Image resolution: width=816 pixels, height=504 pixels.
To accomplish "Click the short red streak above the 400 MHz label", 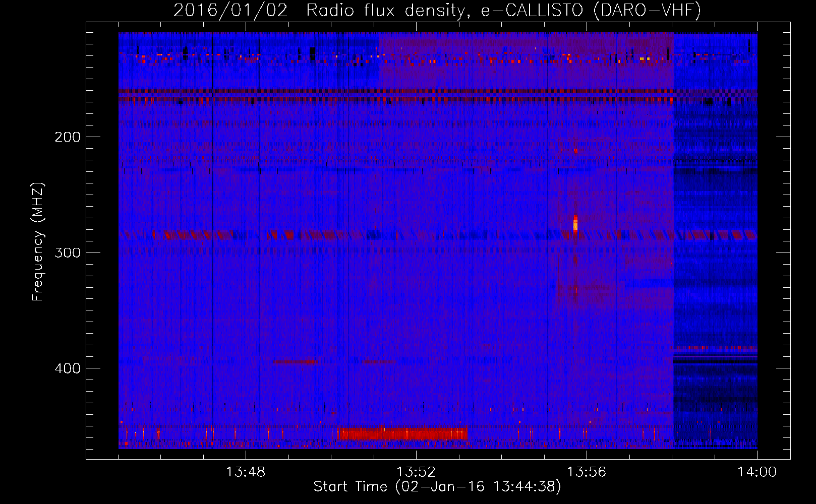I will click(296, 362).
